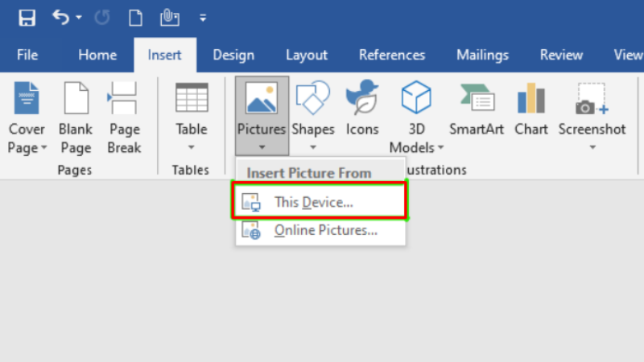
Task: Open the View tab
Action: coord(628,55)
